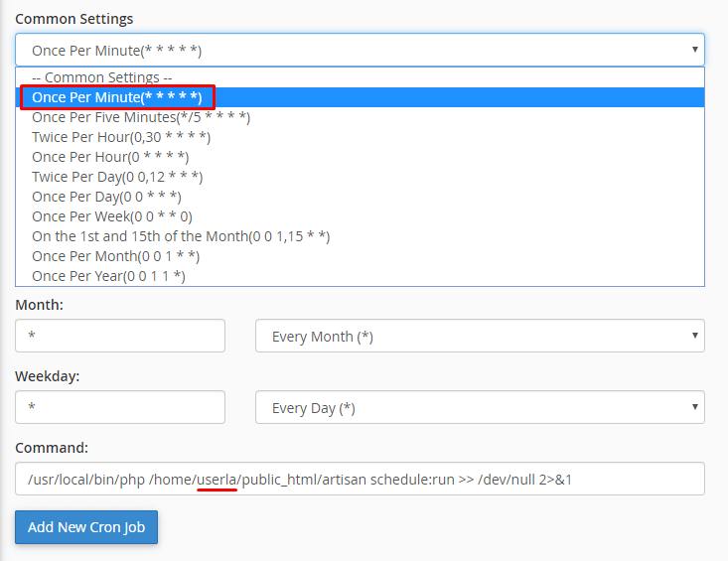Pick Twice Per Day option
This screenshot has width=728, height=561.
pyautogui.click(x=117, y=177)
